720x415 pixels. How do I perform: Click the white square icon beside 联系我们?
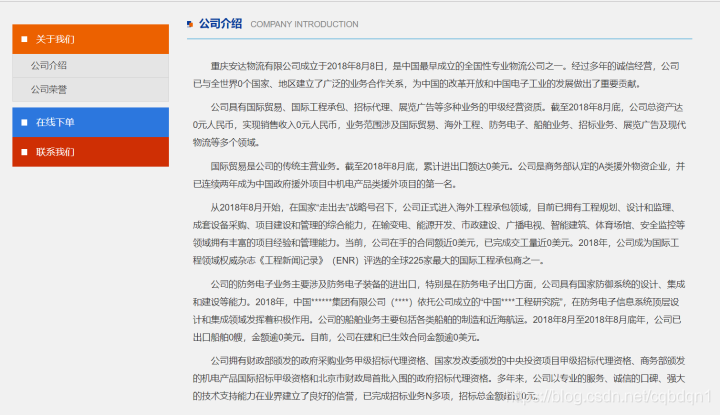click(24, 152)
